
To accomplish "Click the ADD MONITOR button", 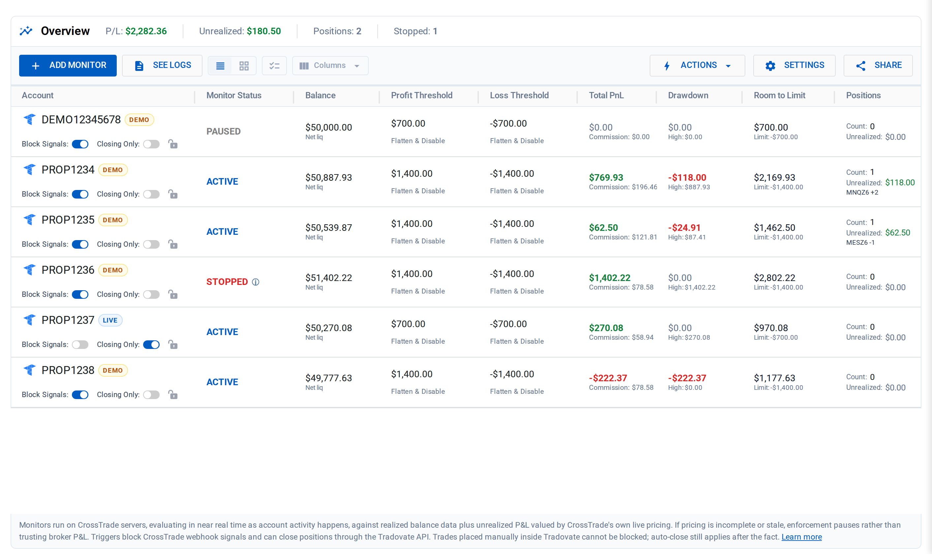I will [x=68, y=66].
